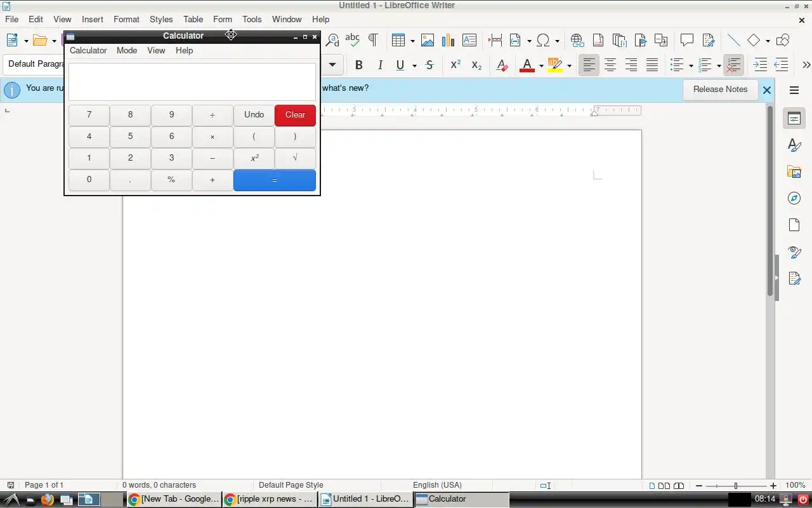Toggle Track Changes recording icon
This screenshot has width=812, height=508.
tap(708, 41)
